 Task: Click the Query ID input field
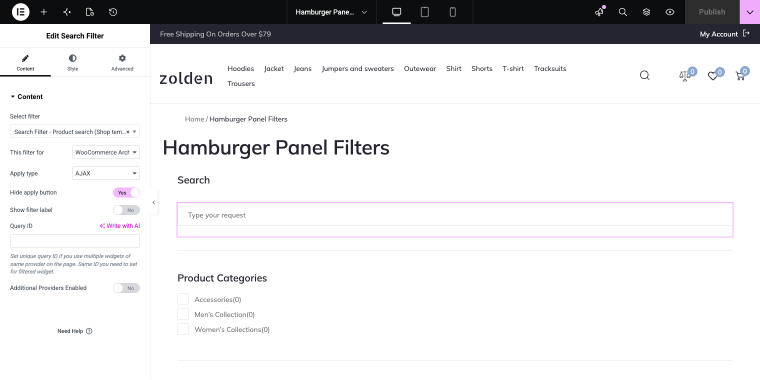(x=75, y=241)
